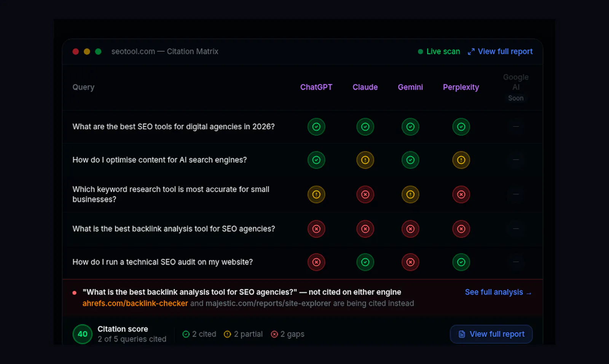Click the Query column header

tap(83, 87)
